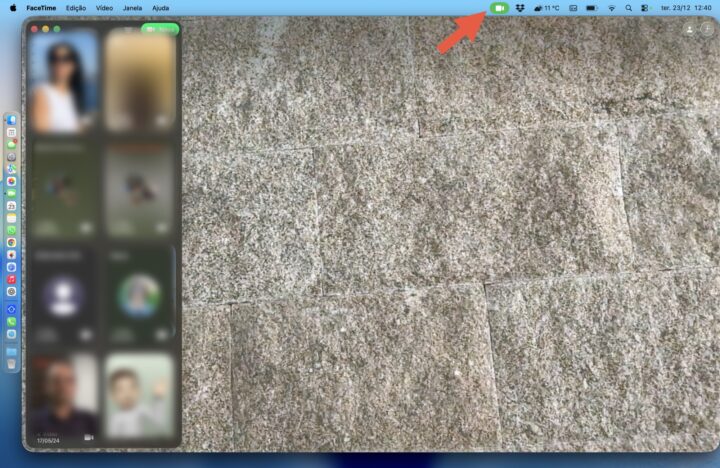Open Control Center from menu bar
Viewport: 720px width, 468px height.
point(645,8)
